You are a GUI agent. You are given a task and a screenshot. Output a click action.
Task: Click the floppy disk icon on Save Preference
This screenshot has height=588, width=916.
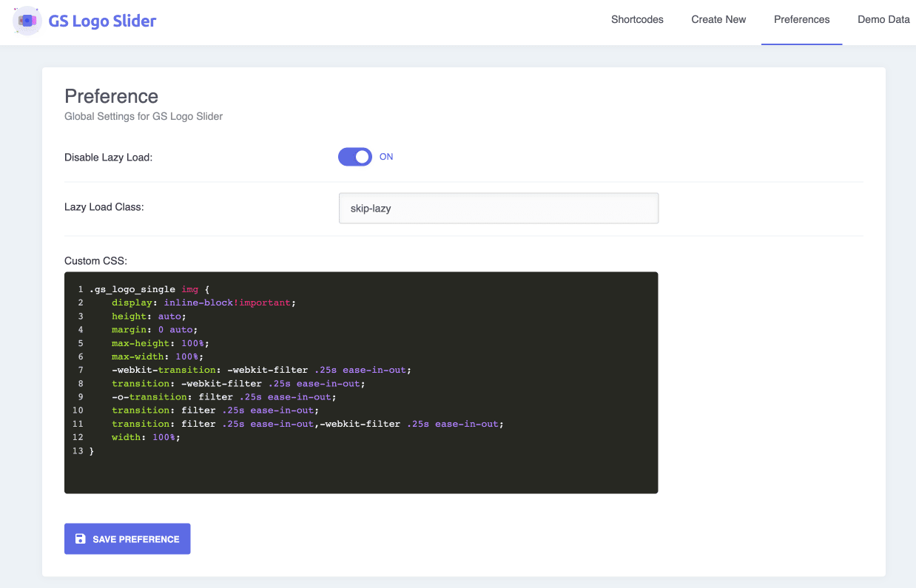(81, 539)
